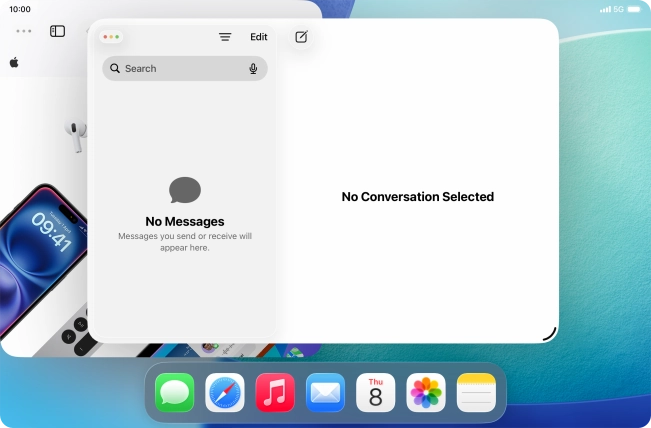Open Messages app from the dock
Viewport: 651px width, 428px height.
[174, 392]
